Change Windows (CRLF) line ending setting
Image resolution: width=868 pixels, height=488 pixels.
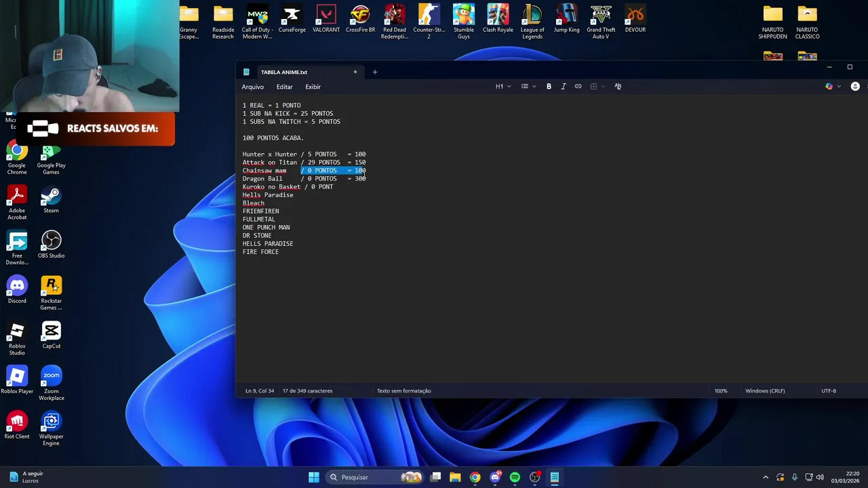(765, 391)
